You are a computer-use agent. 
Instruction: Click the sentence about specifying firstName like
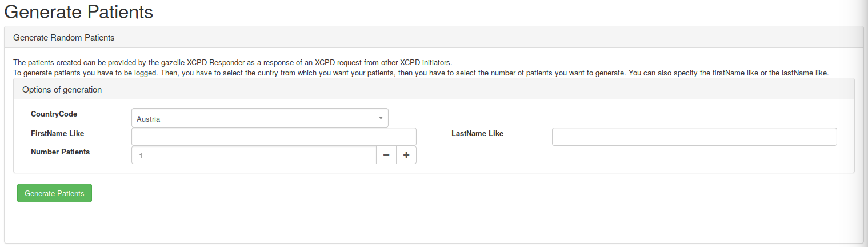click(x=727, y=73)
